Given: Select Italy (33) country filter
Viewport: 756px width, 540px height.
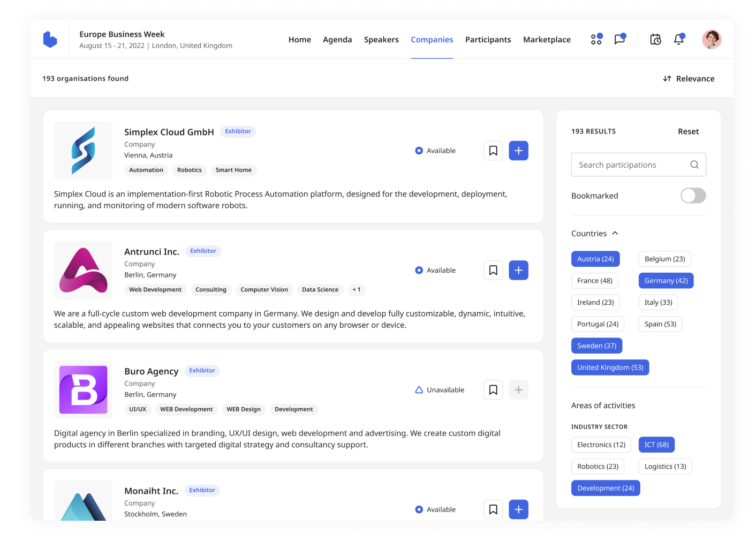Looking at the screenshot, I should click(x=658, y=302).
